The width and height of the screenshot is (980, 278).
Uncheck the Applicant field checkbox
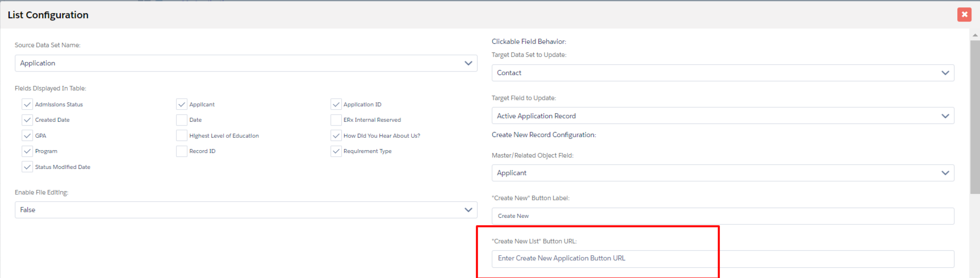click(182, 105)
